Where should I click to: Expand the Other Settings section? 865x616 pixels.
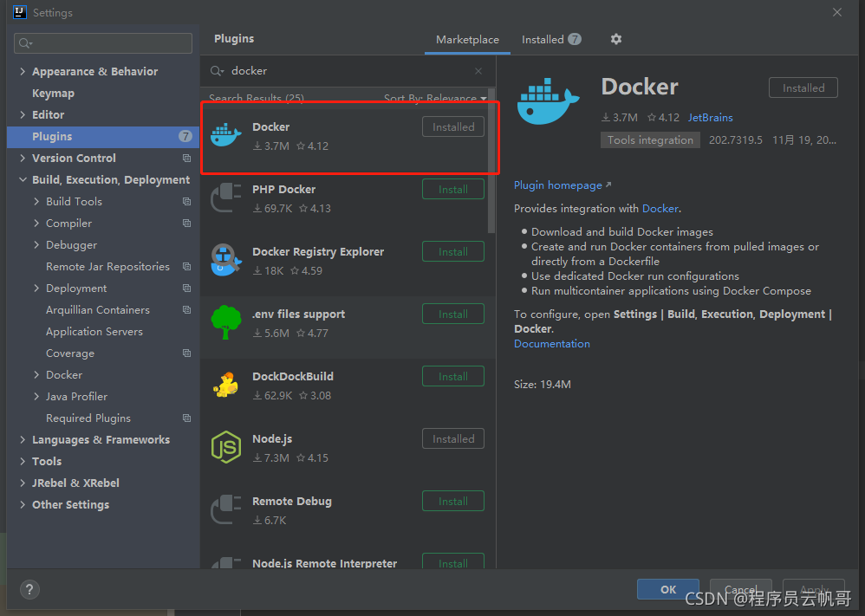(x=23, y=504)
